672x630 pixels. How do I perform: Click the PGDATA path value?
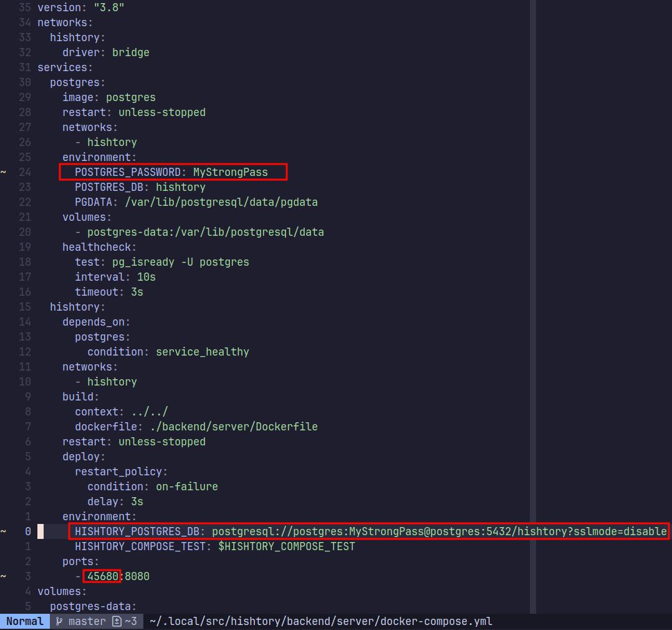[x=221, y=202]
